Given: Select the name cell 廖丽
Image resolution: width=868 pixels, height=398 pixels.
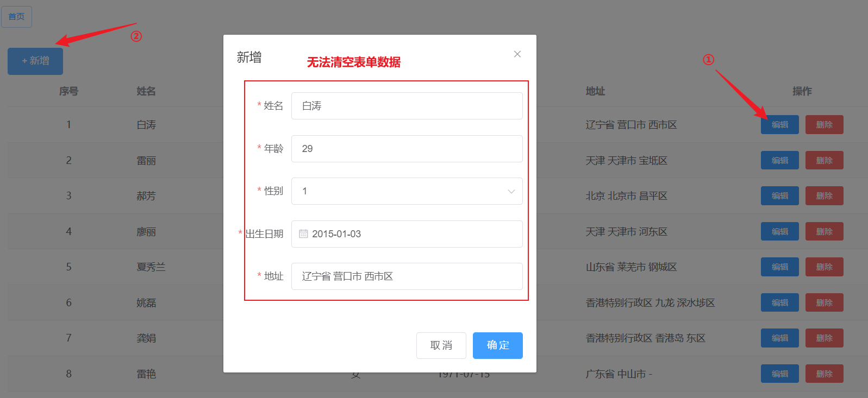Looking at the screenshot, I should [146, 232].
